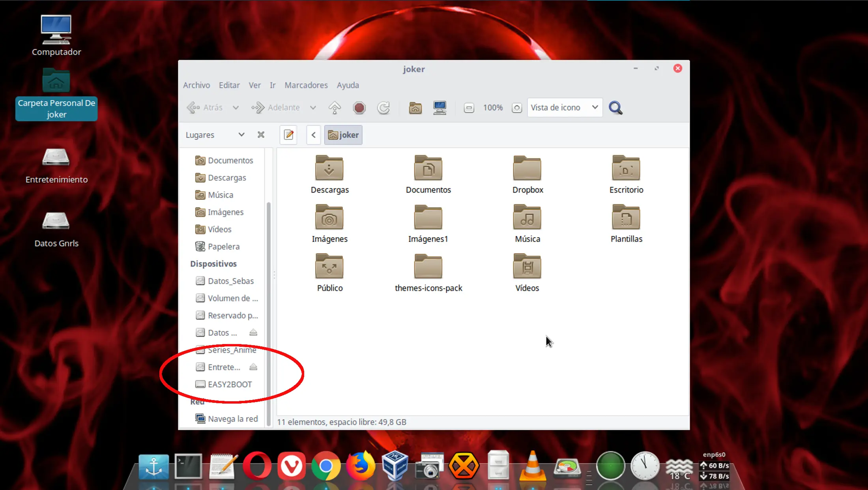Refresh the current folder view

(383, 107)
